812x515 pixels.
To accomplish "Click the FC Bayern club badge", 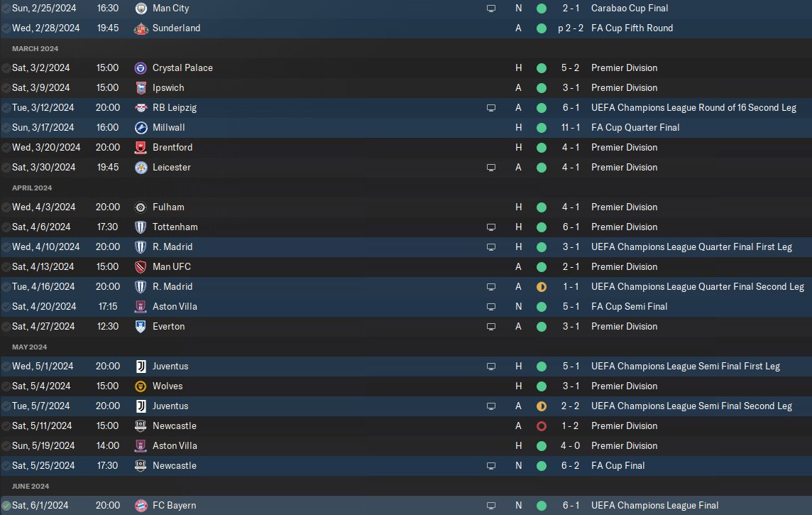I will coord(141,506).
